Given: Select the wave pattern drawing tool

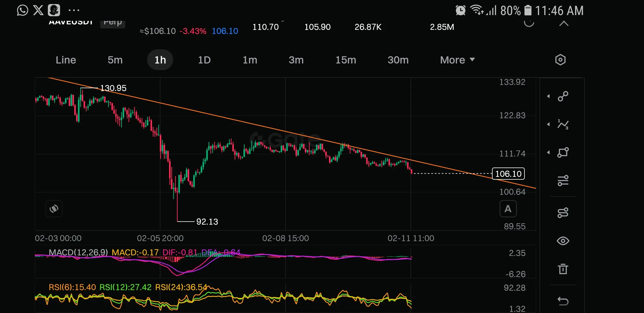Looking at the screenshot, I should pyautogui.click(x=563, y=124).
